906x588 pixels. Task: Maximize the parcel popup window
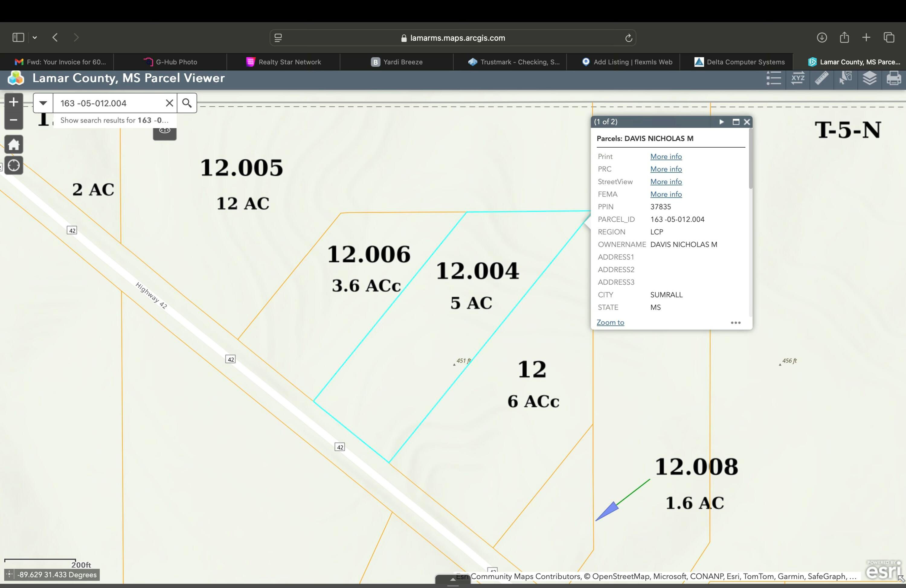click(736, 122)
